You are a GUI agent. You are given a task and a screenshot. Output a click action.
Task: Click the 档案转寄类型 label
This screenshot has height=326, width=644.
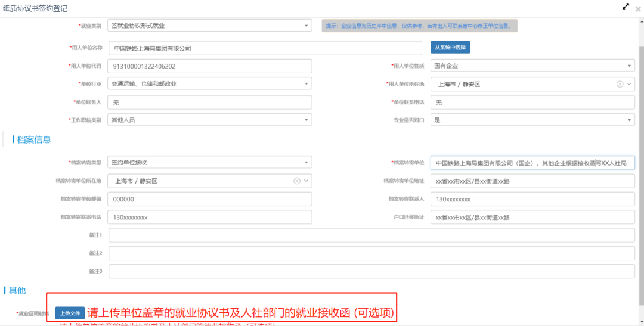pos(85,163)
